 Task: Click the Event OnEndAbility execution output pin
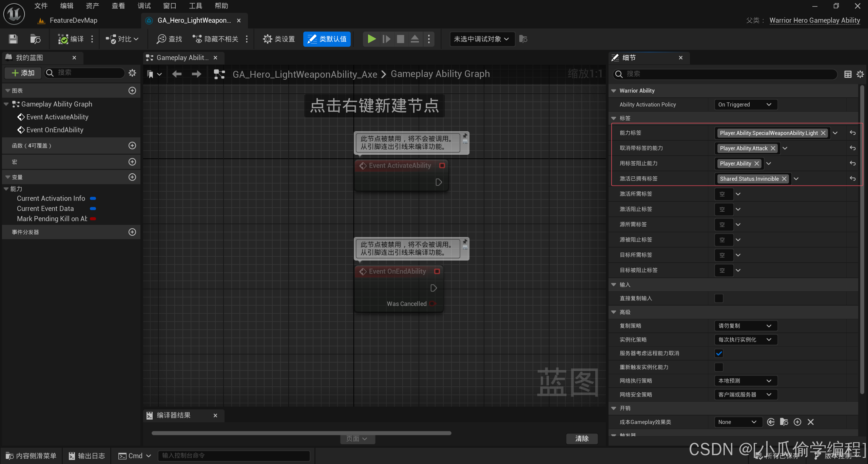pos(433,288)
